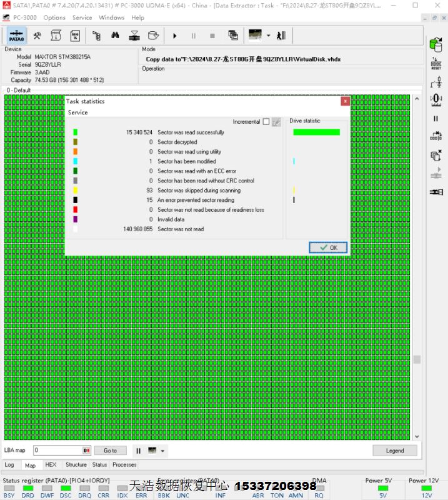Image resolution: width=448 pixels, height=500 pixels.
Task: Open the Structure tab
Action: 76,465
